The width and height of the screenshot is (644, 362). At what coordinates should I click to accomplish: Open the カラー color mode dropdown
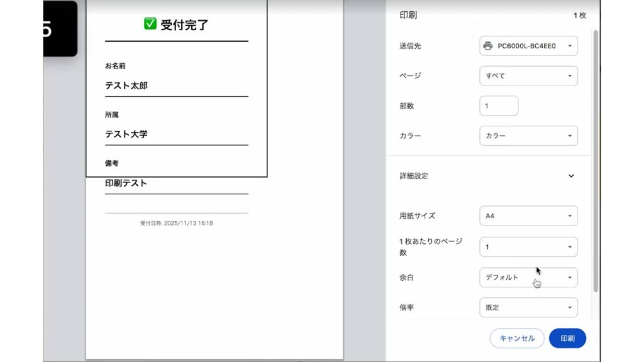click(528, 136)
